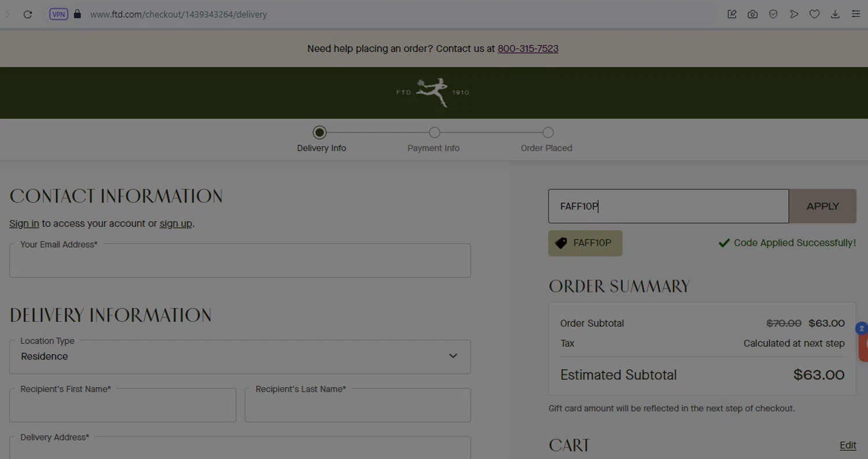This screenshot has width=868, height=459.
Task: Click the struck-through price '$70.00'
Action: tap(784, 323)
